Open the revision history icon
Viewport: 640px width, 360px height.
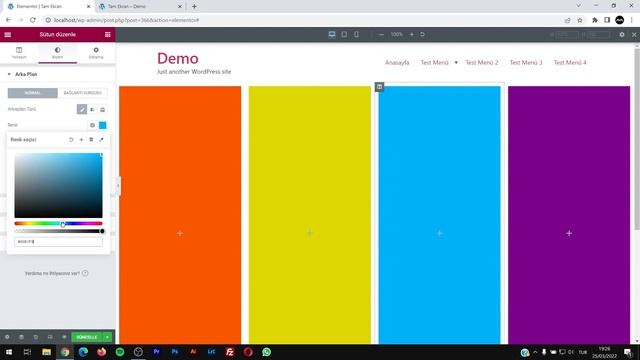[x=36, y=337]
